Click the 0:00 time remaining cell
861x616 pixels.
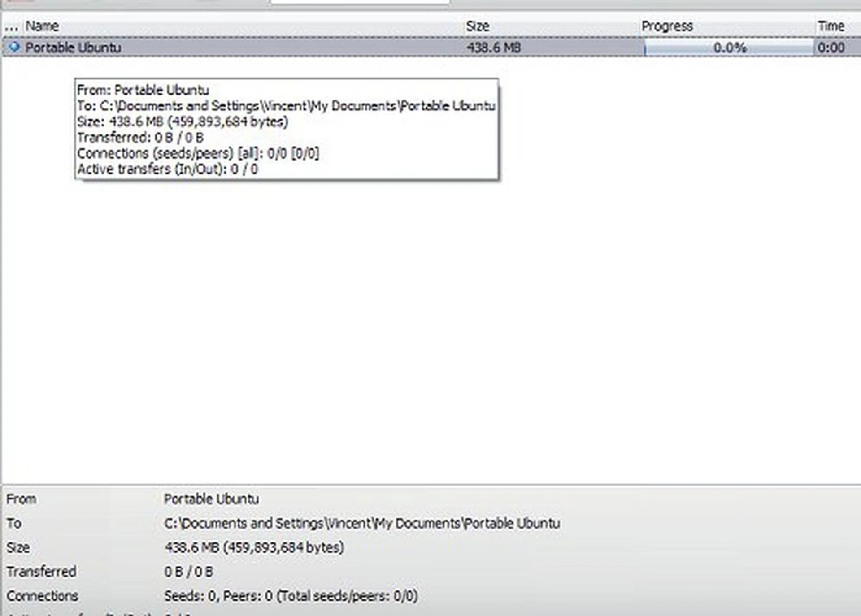pos(831,48)
